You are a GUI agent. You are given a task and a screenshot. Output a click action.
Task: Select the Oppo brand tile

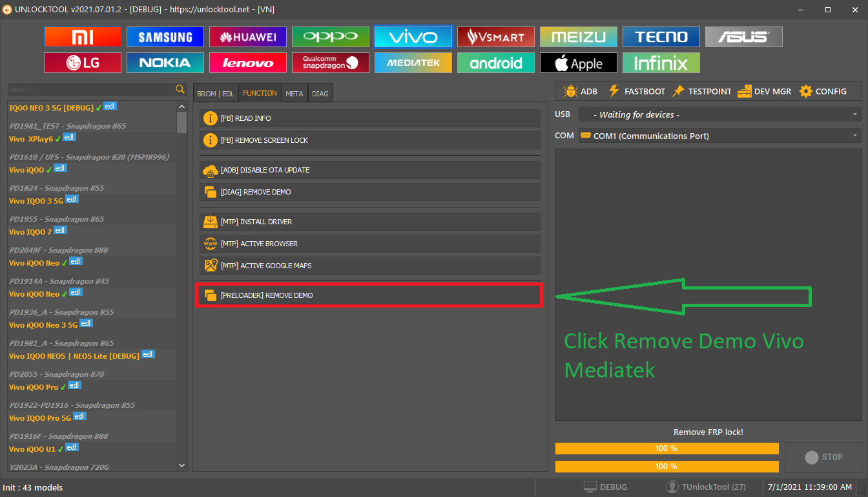[331, 37]
